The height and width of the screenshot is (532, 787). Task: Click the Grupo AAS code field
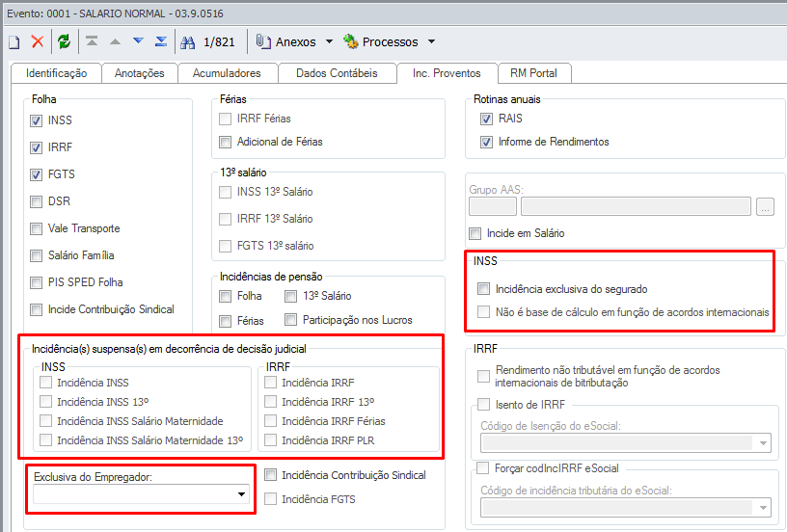pyautogui.click(x=493, y=206)
